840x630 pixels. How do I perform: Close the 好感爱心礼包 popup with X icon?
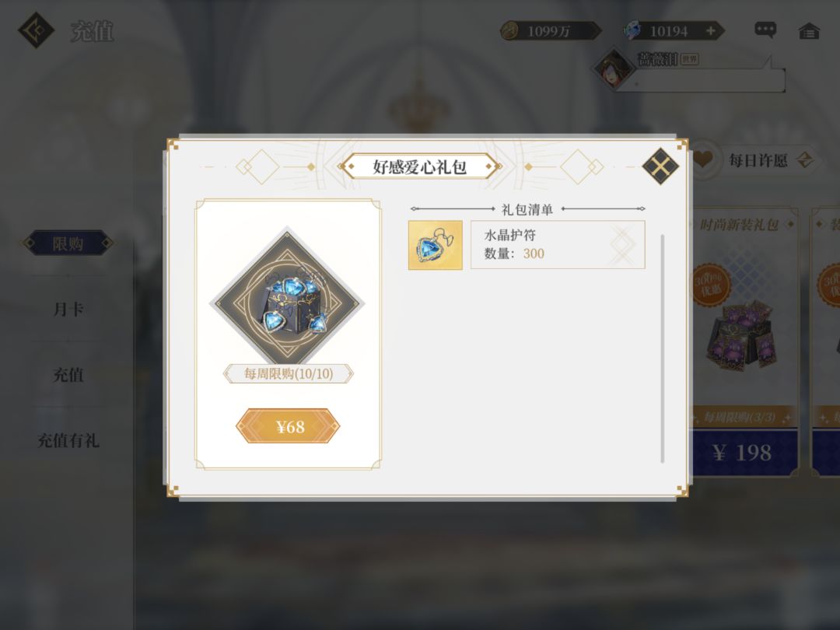(660, 166)
